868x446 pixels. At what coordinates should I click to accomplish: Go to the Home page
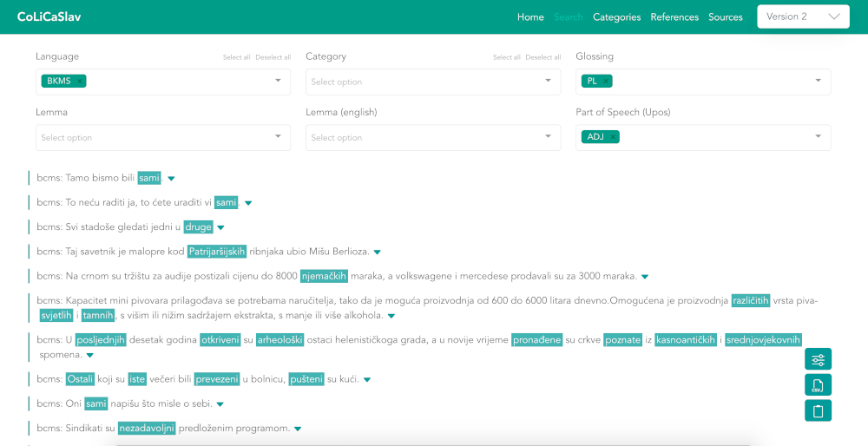coord(530,17)
